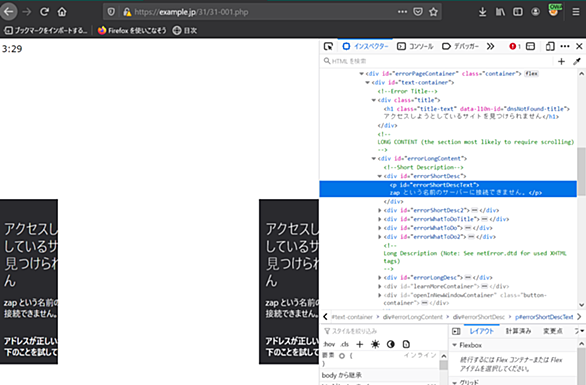The width and height of the screenshot is (586, 385).
Task: Select div#errorLongContent breadcrumb
Action: click(x=413, y=317)
